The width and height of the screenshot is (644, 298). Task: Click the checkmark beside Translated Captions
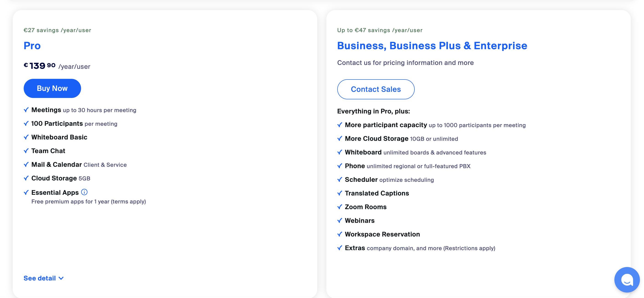pyautogui.click(x=340, y=193)
